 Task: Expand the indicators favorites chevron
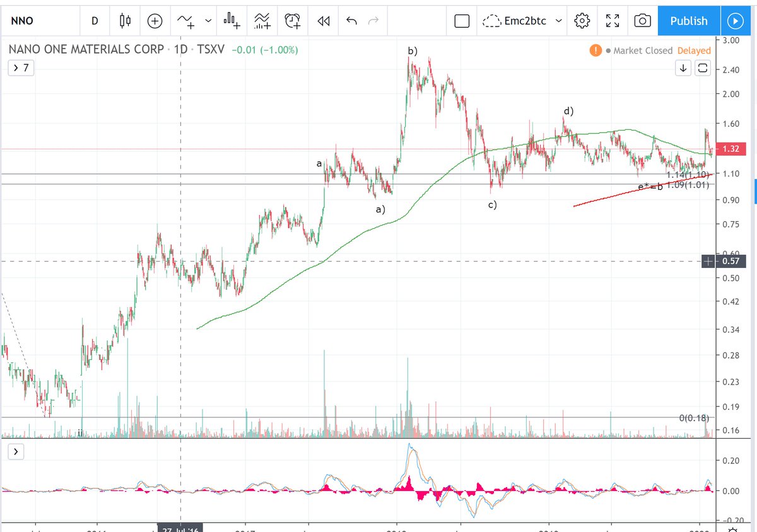point(208,21)
